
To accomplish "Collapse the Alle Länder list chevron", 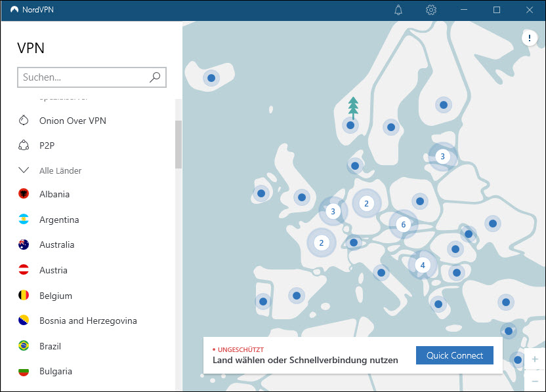I will click(x=24, y=170).
